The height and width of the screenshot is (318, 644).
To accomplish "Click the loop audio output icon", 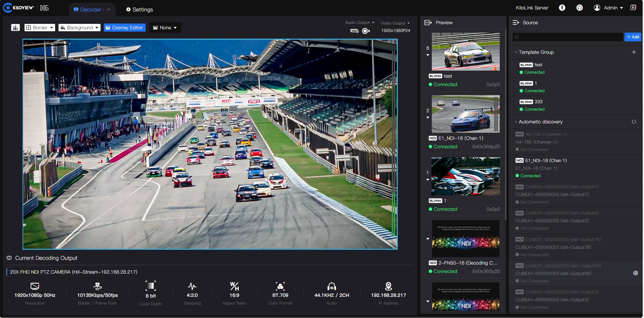I will click(x=366, y=31).
